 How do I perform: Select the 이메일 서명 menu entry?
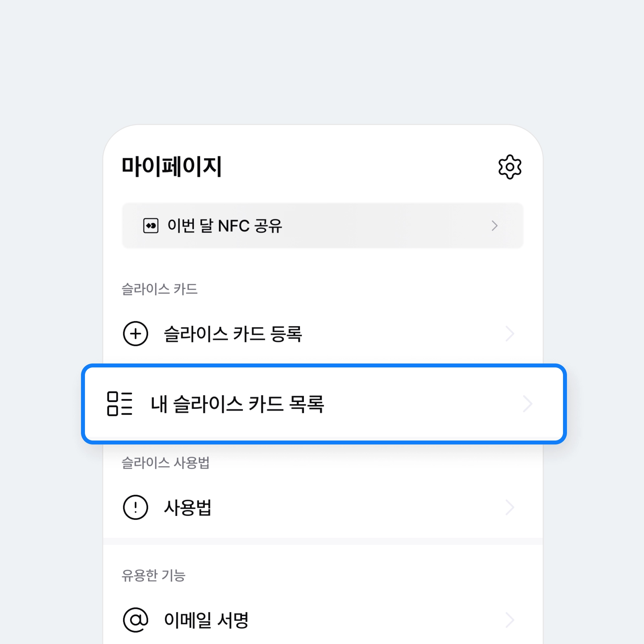206,620
